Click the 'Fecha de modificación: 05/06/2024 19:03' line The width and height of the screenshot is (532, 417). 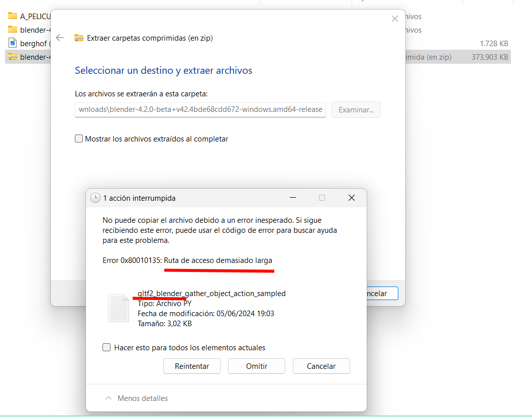(206, 314)
